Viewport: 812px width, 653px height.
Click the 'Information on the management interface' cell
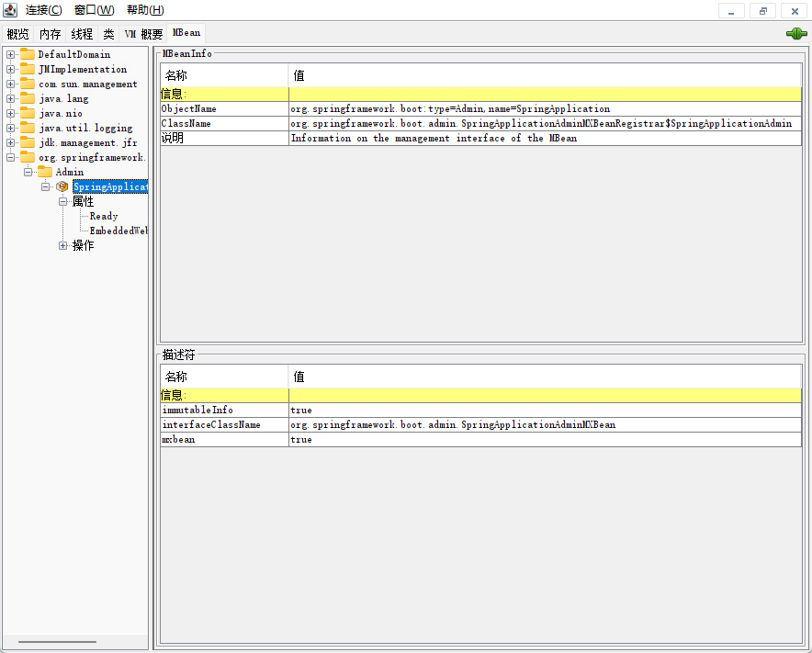[545, 139]
